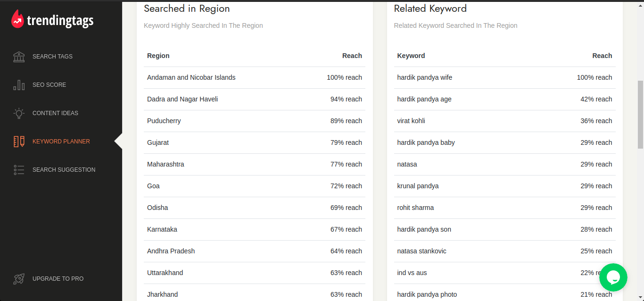
Task: Open the SEARCH TAGS menu item
Action: 52,57
